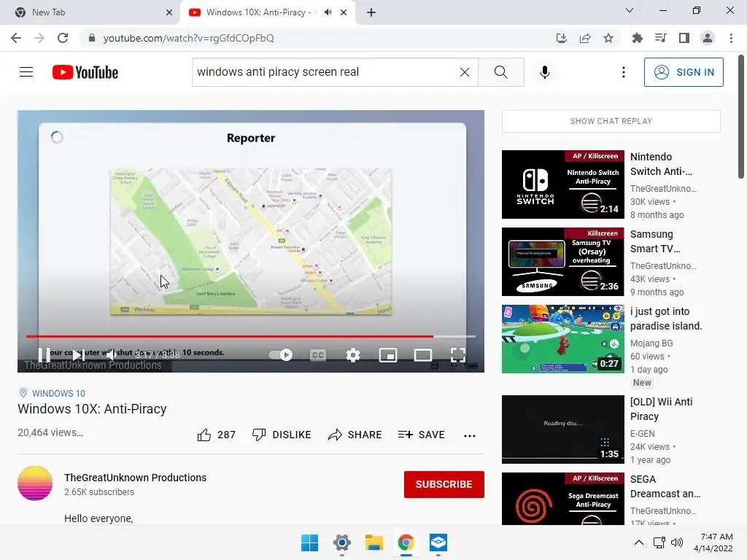Open File Explorer from taskbar

pos(374,542)
